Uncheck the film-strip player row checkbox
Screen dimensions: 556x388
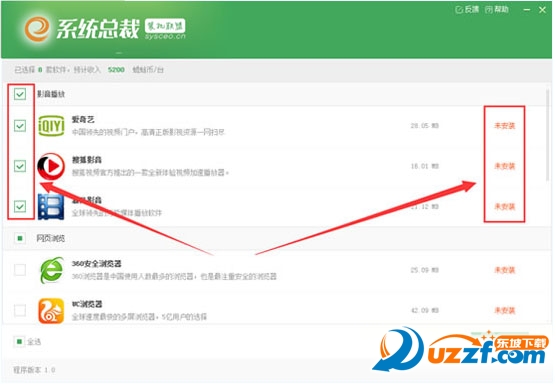point(20,206)
